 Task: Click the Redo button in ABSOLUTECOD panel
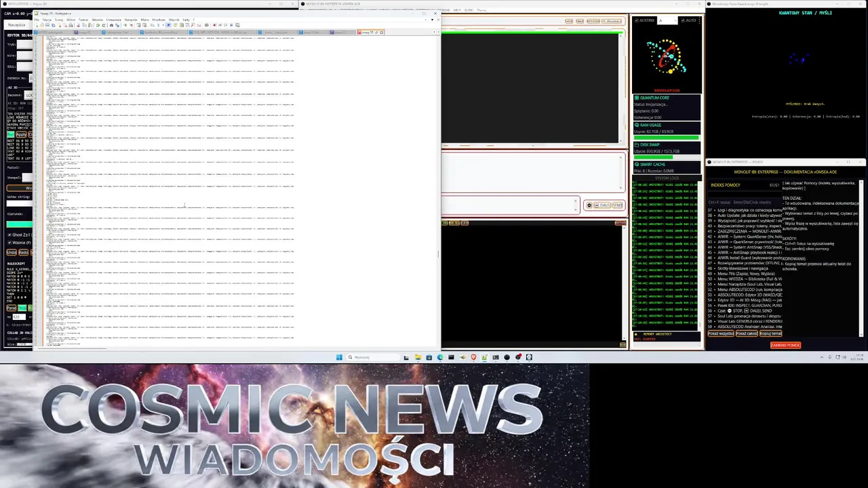[x=23, y=252]
